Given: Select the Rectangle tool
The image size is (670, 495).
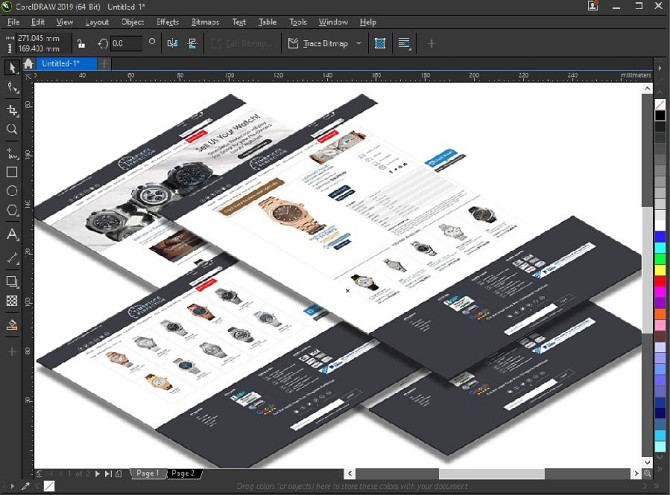Looking at the screenshot, I should [12, 172].
